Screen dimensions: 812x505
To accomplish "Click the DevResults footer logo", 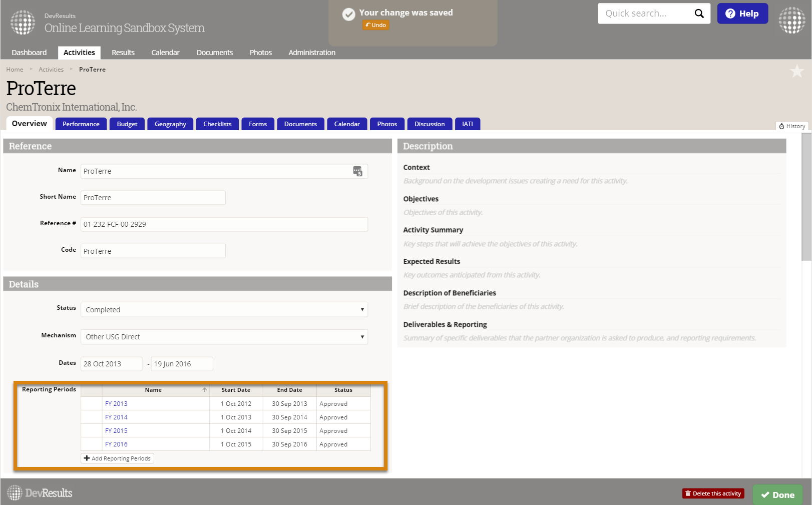I will pos(40,493).
